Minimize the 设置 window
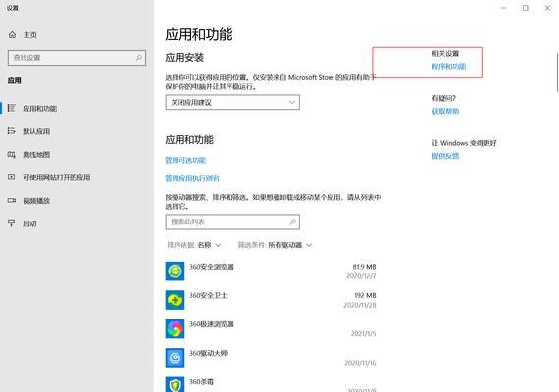This screenshot has width=559, height=392. 503,8
